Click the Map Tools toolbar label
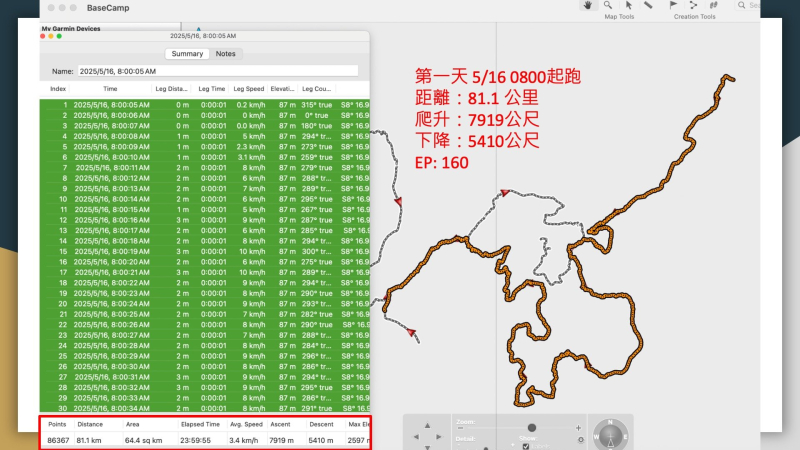800x450 pixels. point(619,17)
